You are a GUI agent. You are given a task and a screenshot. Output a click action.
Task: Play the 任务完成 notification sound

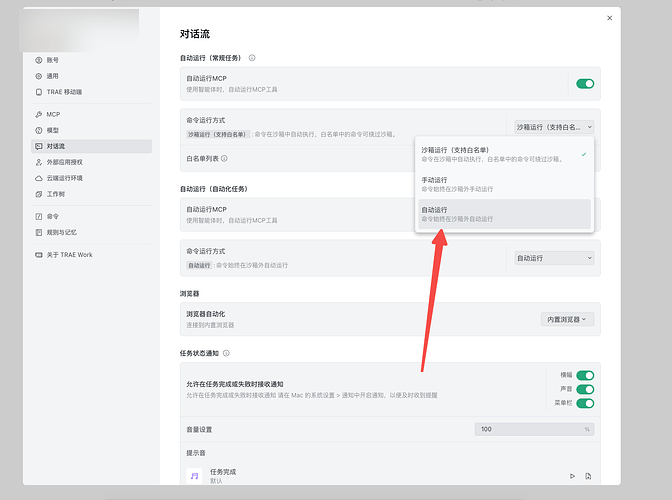tap(572, 476)
